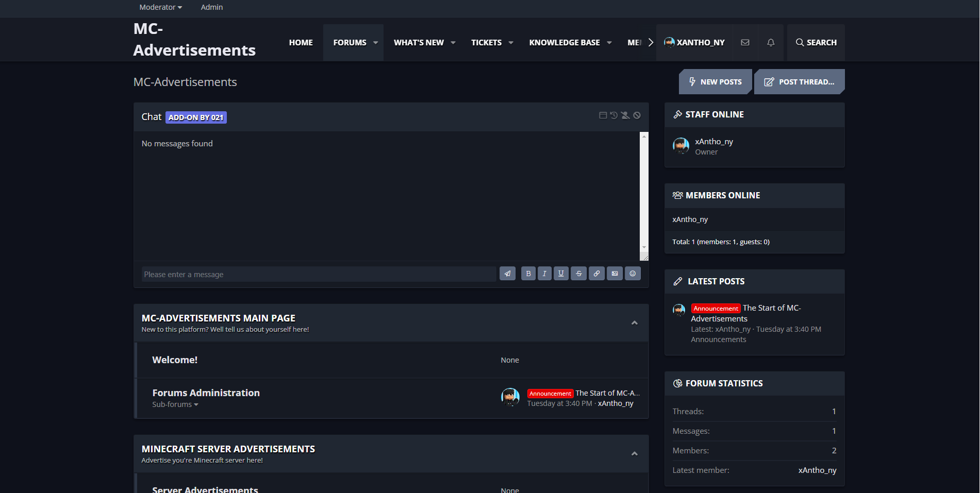Open XANTHO_NY account menu

pyautogui.click(x=694, y=43)
